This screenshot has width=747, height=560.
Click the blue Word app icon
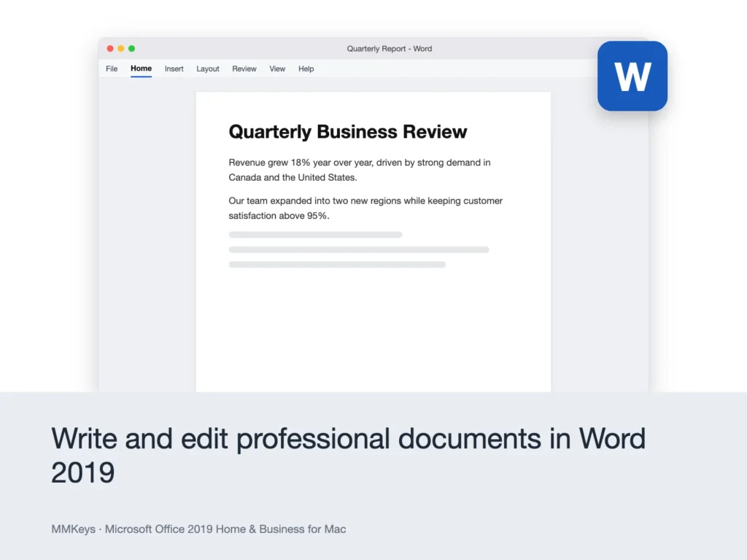632,76
